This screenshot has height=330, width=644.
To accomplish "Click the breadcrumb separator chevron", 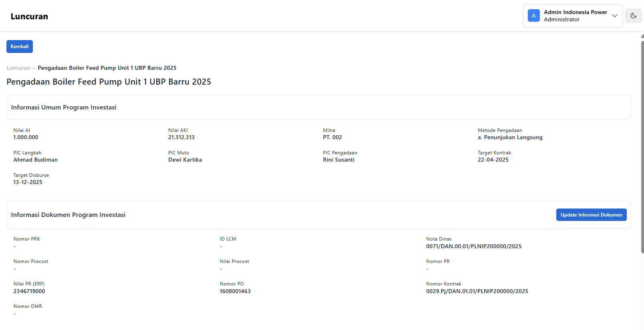I will (x=34, y=68).
